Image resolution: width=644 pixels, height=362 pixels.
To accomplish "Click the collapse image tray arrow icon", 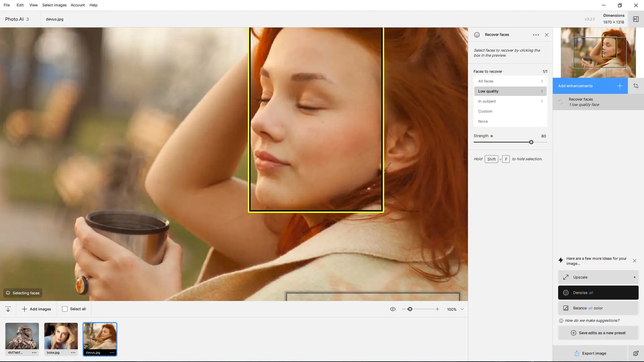I will point(8,309).
